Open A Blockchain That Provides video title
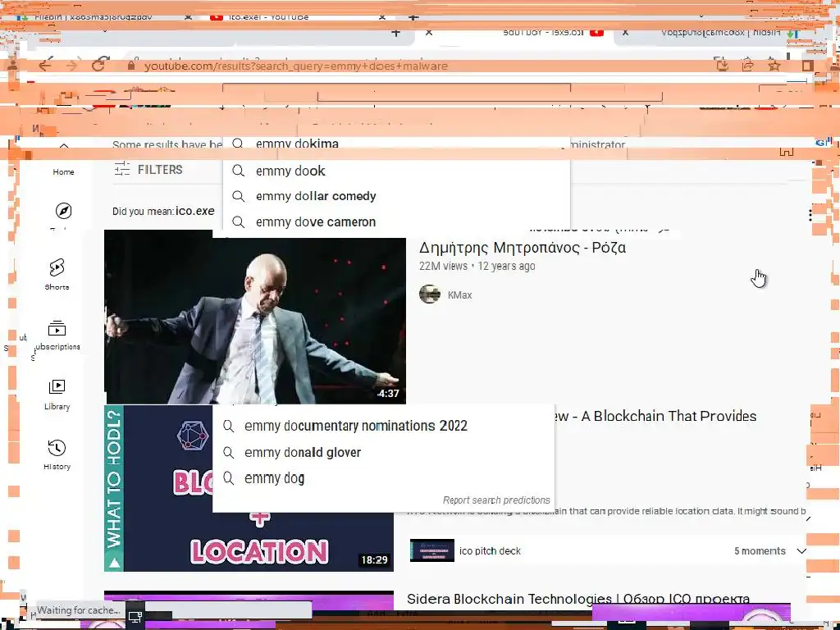The height and width of the screenshot is (630, 840). point(657,416)
